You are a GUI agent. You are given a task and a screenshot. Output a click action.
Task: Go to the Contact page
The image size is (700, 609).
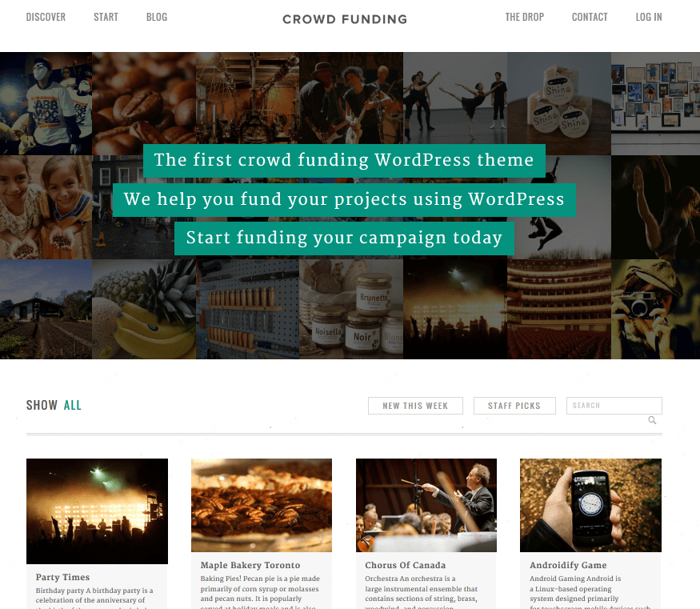click(590, 17)
